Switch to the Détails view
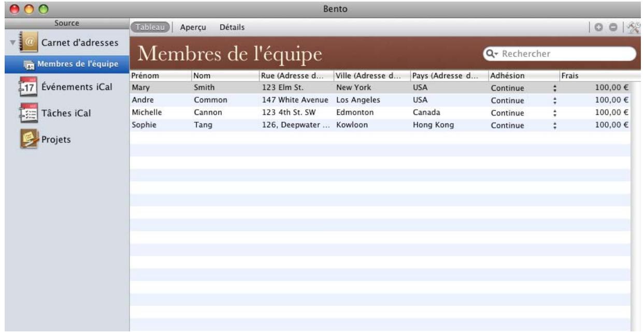Viewport: 644px width, 334px height. (232, 27)
